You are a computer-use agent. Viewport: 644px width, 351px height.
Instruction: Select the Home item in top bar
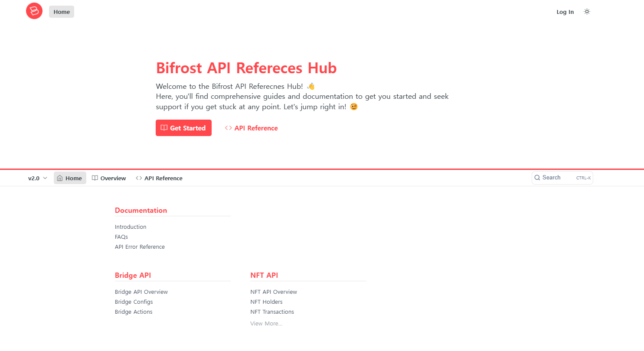coord(62,12)
